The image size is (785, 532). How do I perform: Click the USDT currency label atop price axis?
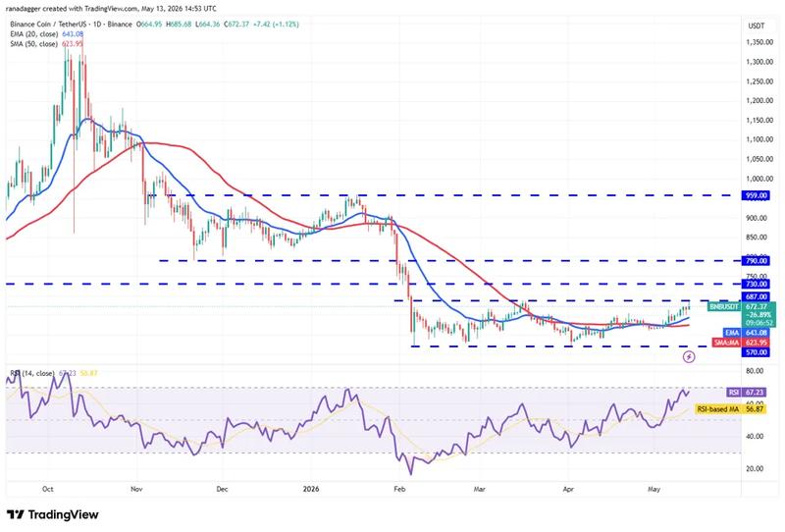(x=756, y=26)
